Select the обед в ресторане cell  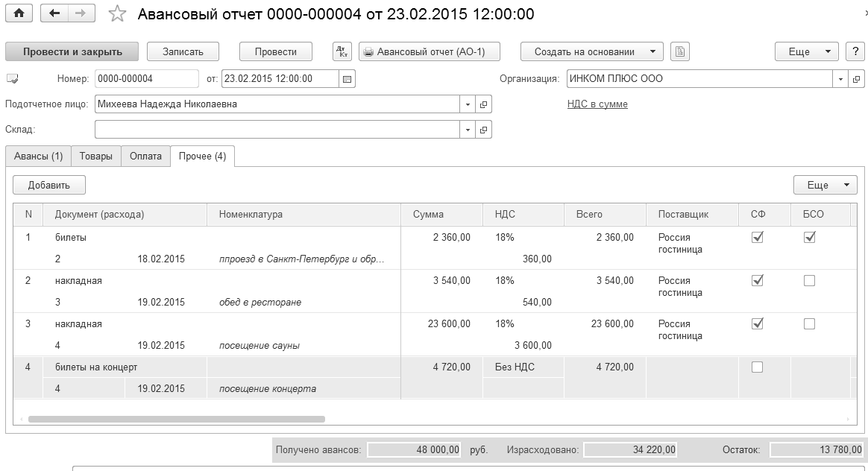click(304, 302)
